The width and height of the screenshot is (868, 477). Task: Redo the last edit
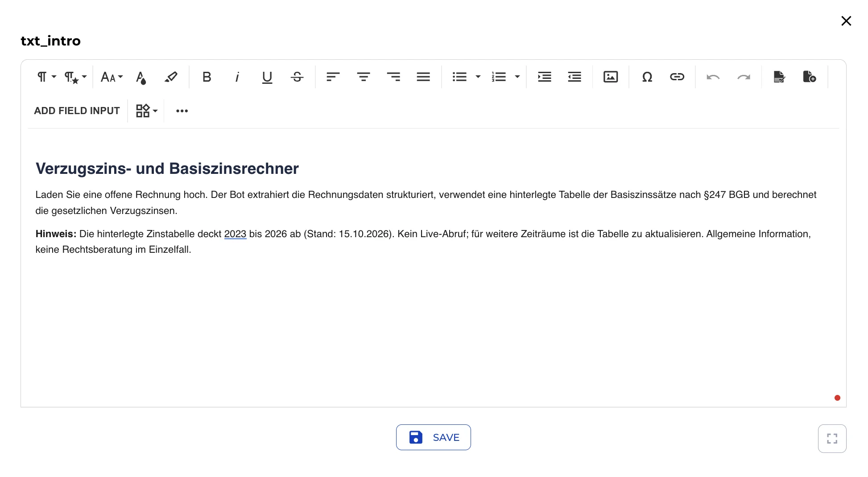(744, 77)
